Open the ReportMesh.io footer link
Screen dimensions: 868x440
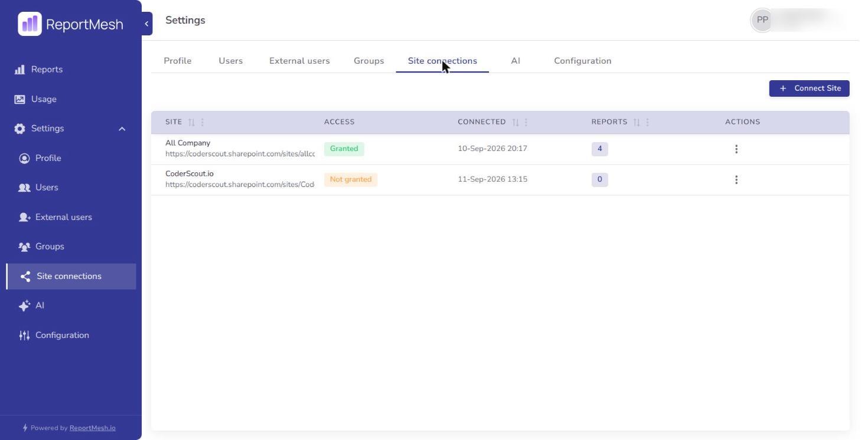93,428
